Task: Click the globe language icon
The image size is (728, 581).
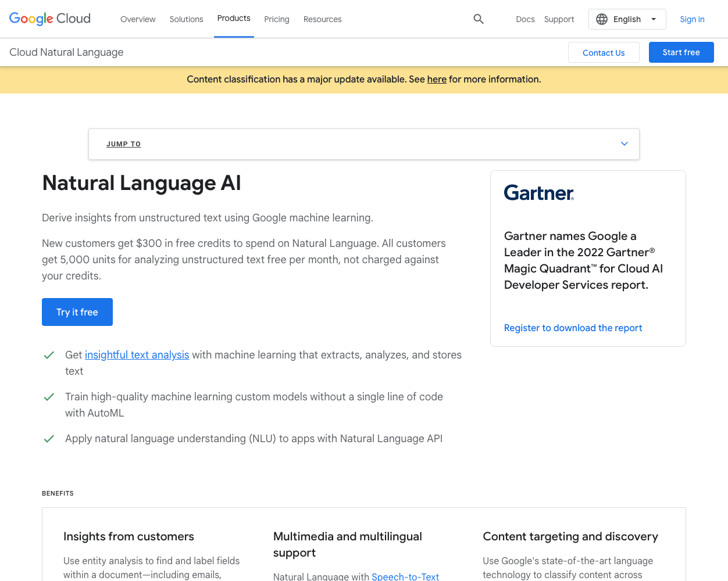Action: coord(602,19)
